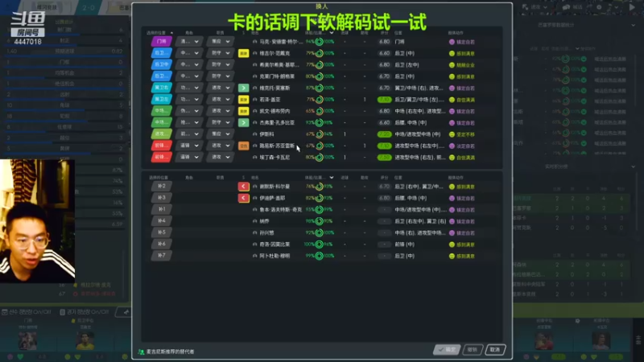This screenshot has height=362, width=644.
Task: Sort substitutes table by 位置 header
Action: pos(398,178)
